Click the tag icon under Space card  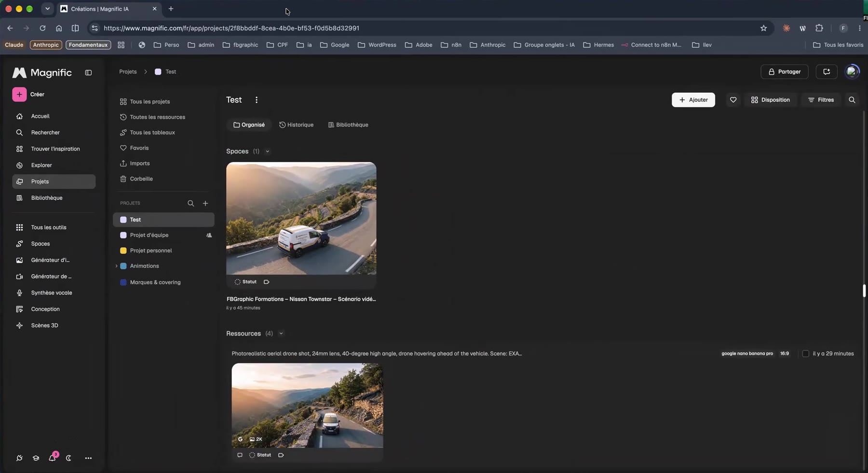pos(267,282)
